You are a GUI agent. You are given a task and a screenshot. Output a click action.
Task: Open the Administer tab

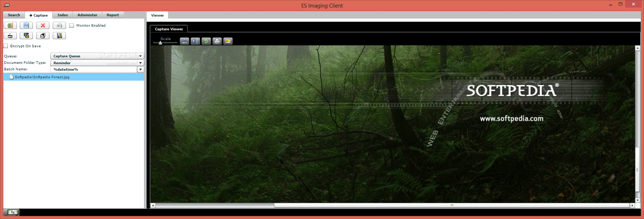pyautogui.click(x=87, y=15)
